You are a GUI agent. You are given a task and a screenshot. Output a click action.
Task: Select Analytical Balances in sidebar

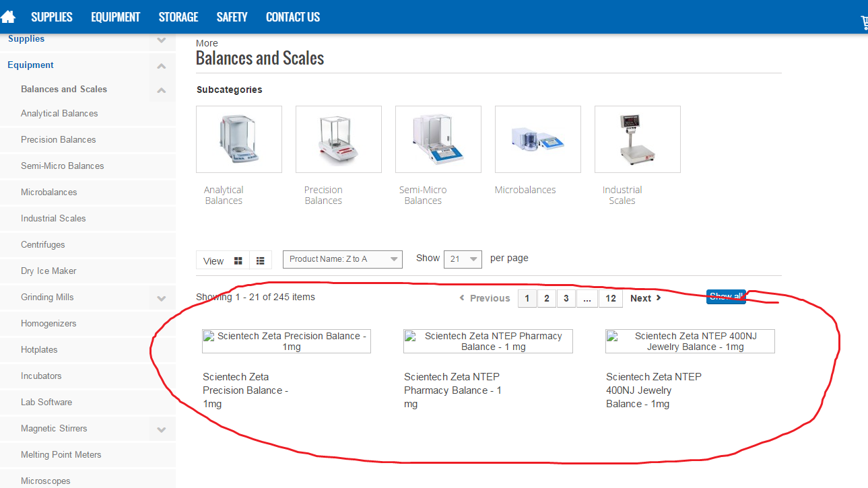(59, 113)
